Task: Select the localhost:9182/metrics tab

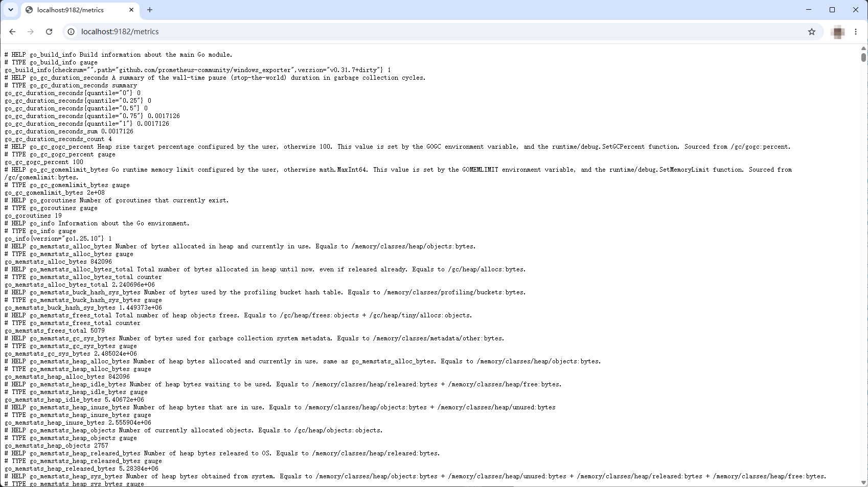Action: pos(80,10)
